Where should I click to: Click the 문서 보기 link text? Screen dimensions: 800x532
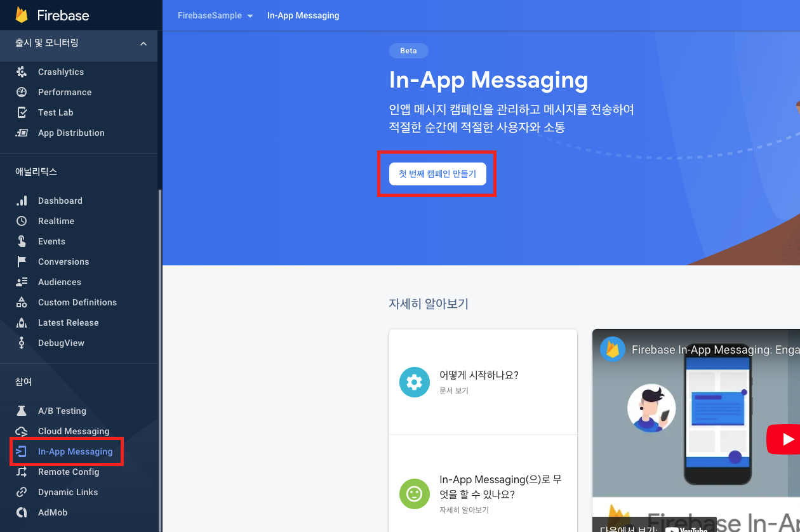[x=454, y=390]
